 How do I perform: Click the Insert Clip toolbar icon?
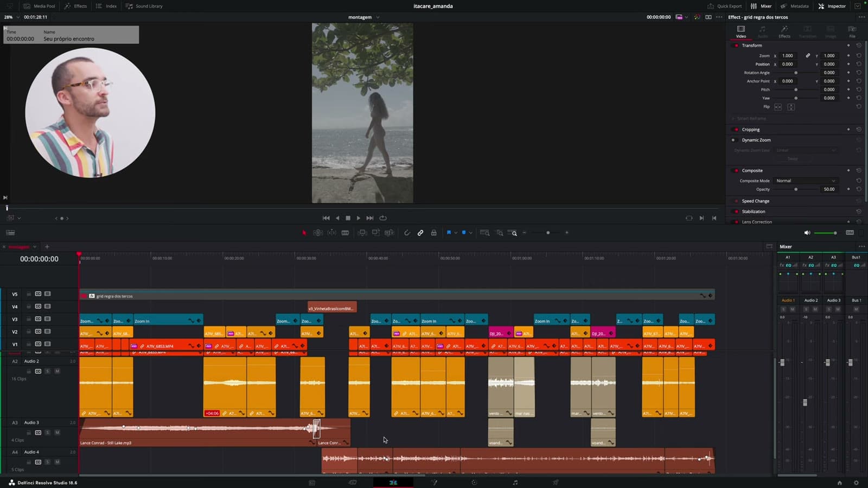(362, 233)
